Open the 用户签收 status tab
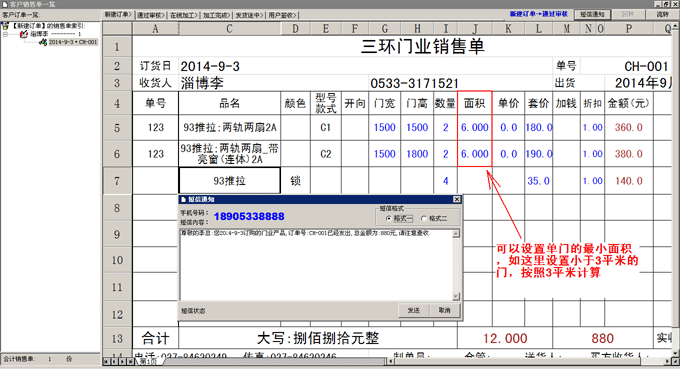 (x=282, y=15)
